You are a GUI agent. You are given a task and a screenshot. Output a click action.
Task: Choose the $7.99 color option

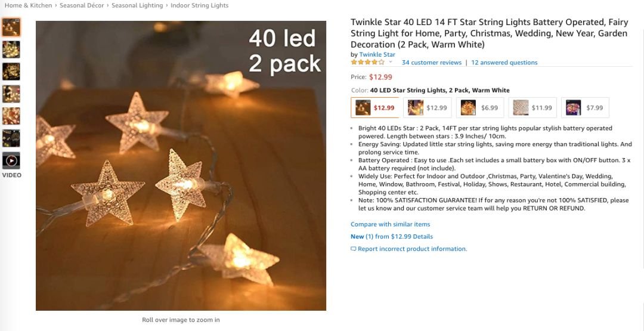(x=586, y=107)
